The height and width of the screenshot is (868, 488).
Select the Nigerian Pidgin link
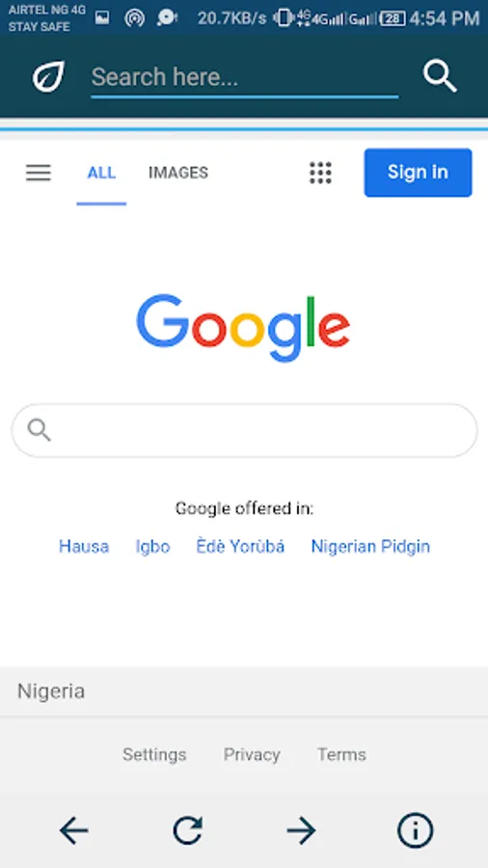[370, 547]
